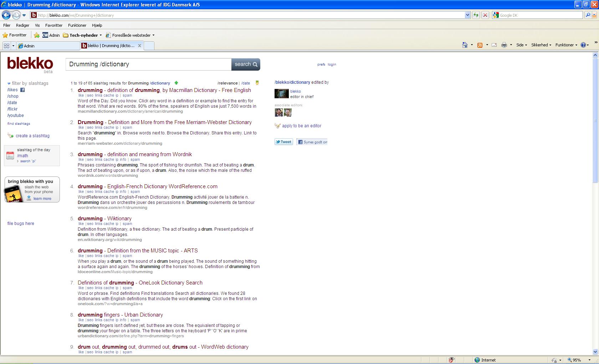Click the Stop loading icon
The image size is (599, 364).
click(485, 15)
